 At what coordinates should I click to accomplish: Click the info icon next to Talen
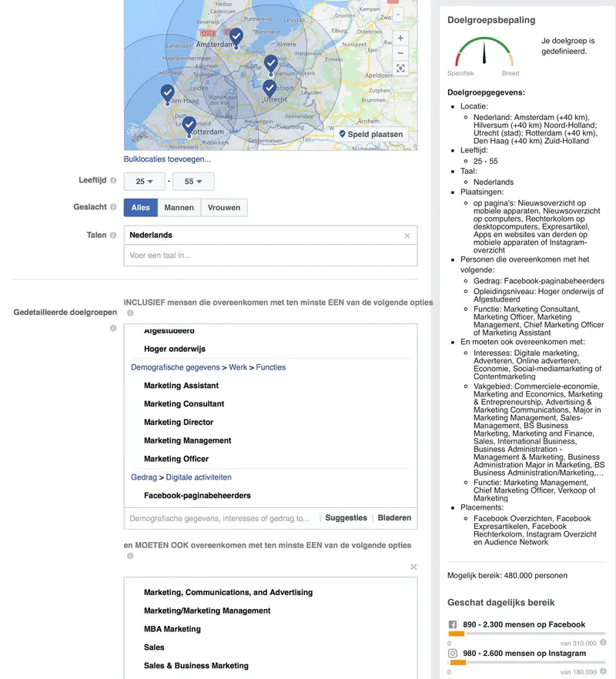113,235
